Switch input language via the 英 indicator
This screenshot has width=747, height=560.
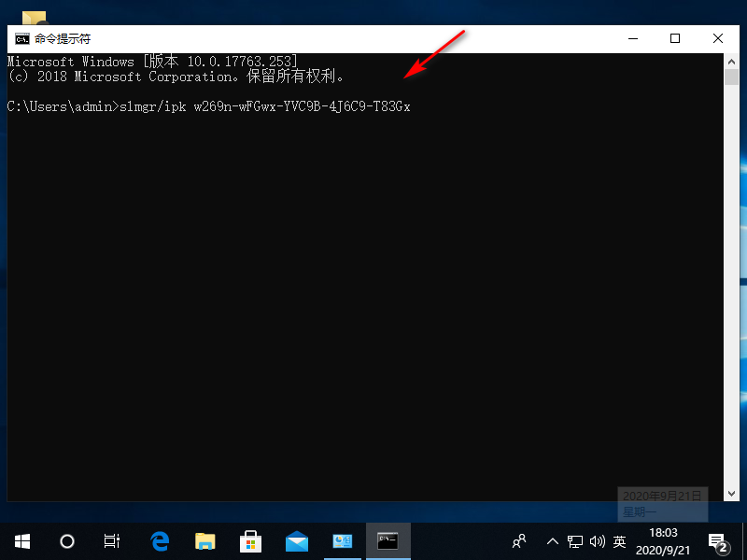pos(619,541)
